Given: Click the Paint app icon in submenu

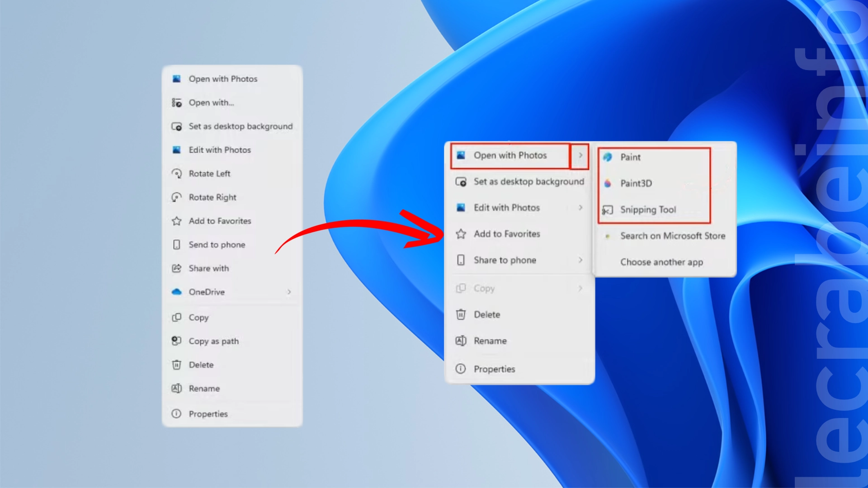Looking at the screenshot, I should [x=608, y=157].
